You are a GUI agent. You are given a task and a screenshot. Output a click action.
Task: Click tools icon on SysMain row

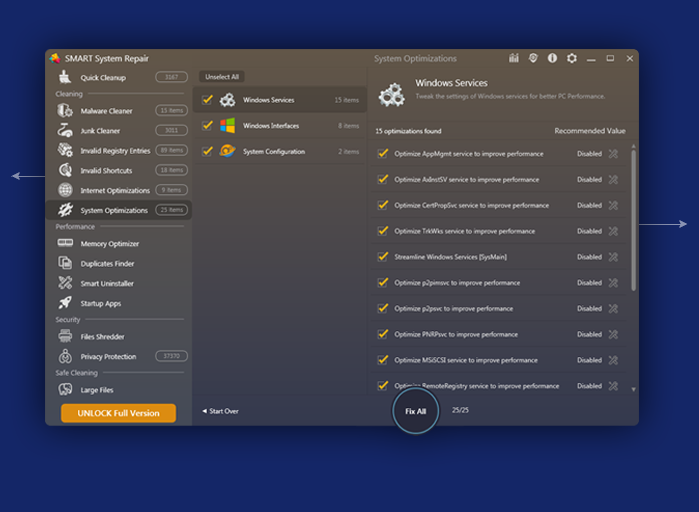613,257
